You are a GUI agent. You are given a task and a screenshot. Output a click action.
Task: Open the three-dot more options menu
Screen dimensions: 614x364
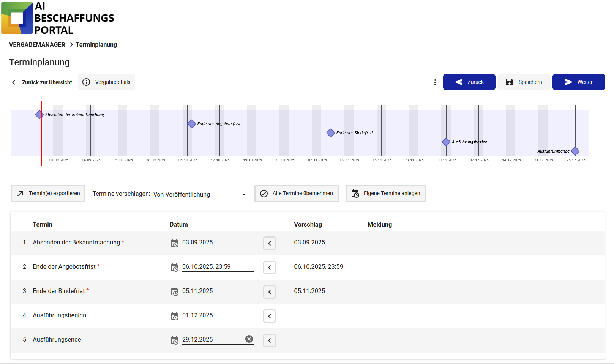pyautogui.click(x=435, y=82)
